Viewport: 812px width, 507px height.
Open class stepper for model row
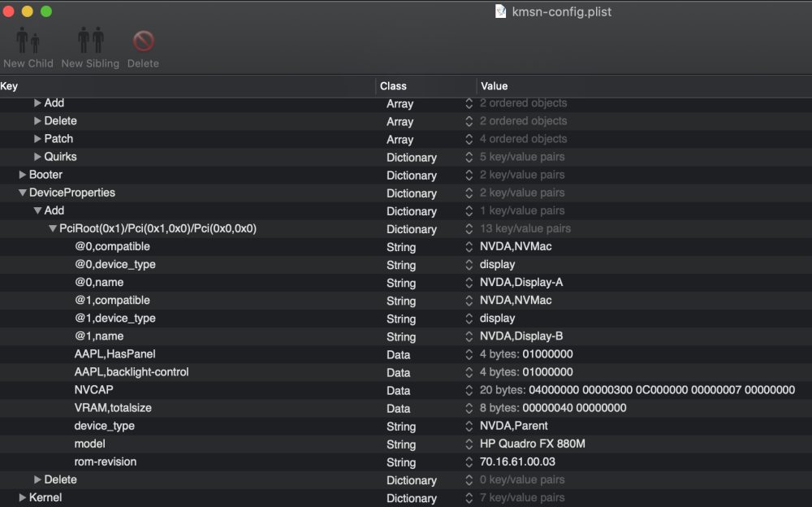click(469, 444)
